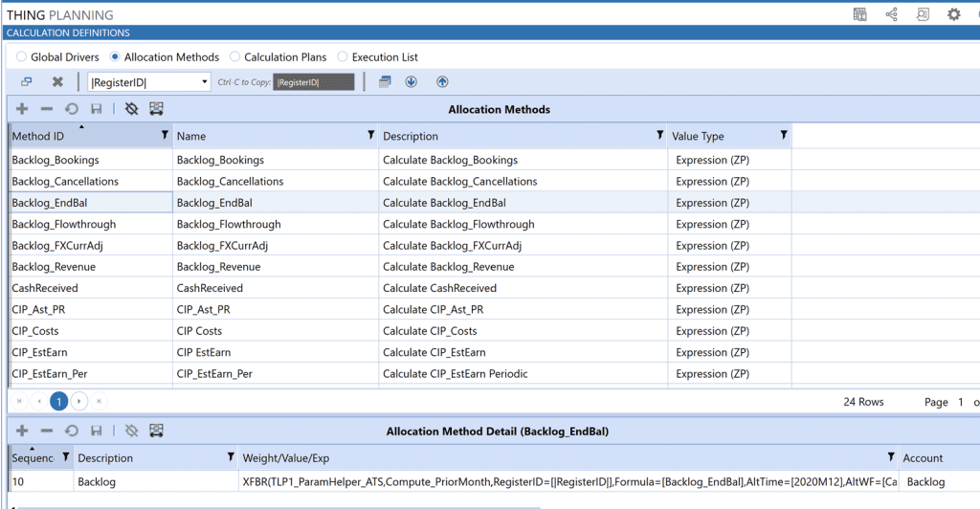Screen dimensions: 980x509
Task: Select the Global Drivers radio button
Action: point(21,56)
